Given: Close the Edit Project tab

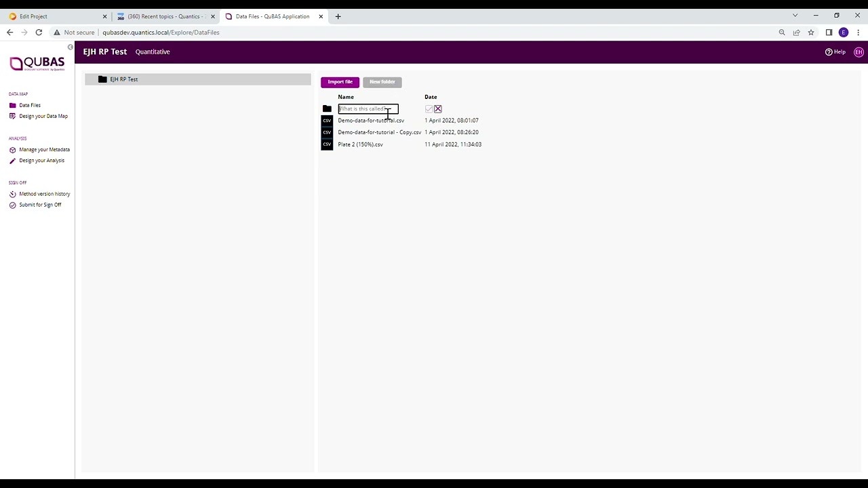Looking at the screenshot, I should [104, 16].
